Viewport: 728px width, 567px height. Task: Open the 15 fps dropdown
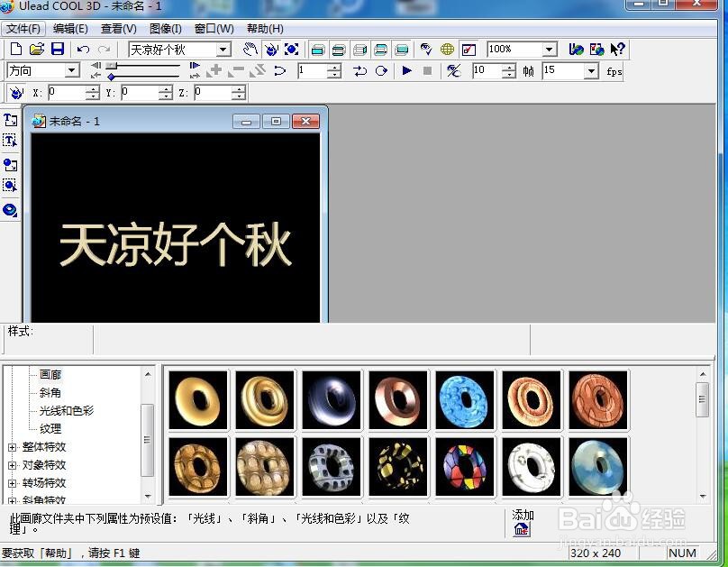[x=591, y=71]
